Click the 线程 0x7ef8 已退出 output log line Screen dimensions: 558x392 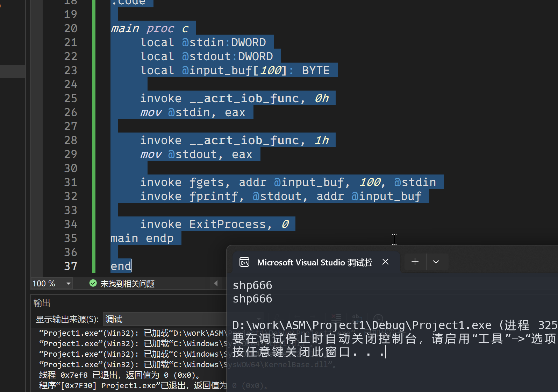119,375
